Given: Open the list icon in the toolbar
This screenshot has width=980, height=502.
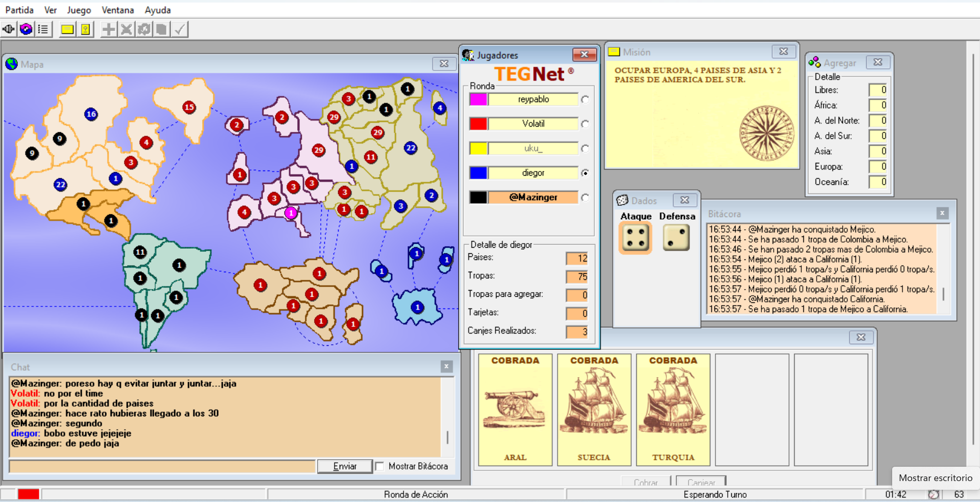Looking at the screenshot, I should click(x=43, y=30).
